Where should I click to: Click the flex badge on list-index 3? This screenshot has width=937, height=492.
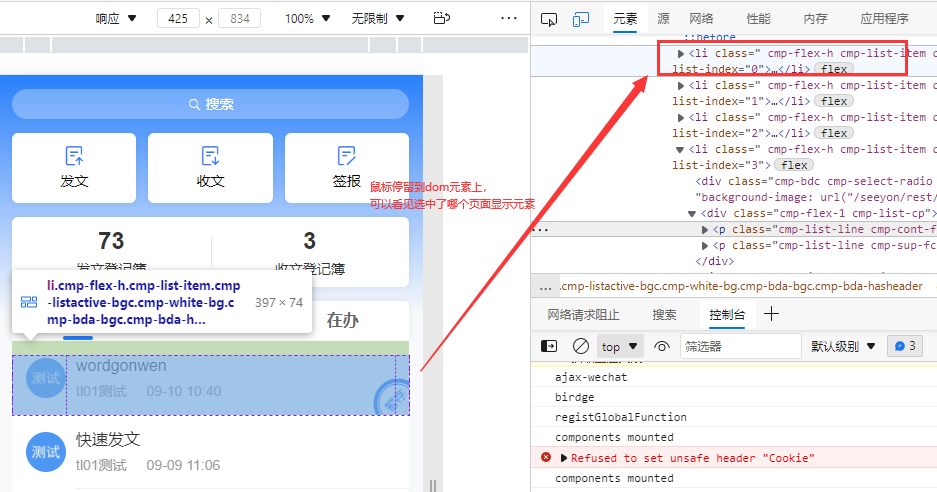794,165
